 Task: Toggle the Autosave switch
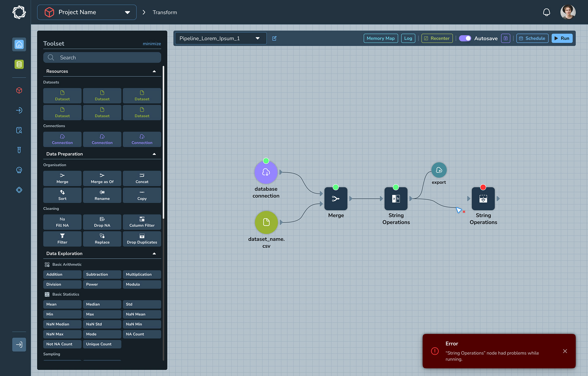coord(465,38)
